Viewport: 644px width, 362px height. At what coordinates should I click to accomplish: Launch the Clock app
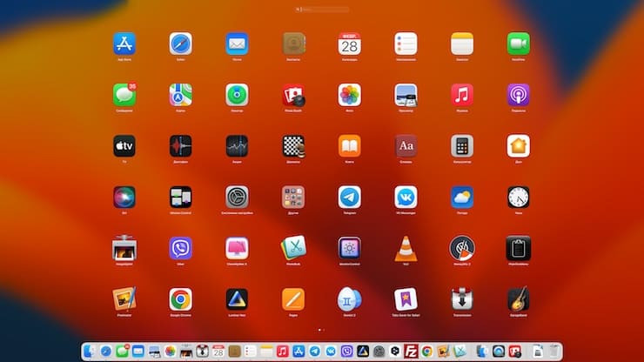(519, 198)
